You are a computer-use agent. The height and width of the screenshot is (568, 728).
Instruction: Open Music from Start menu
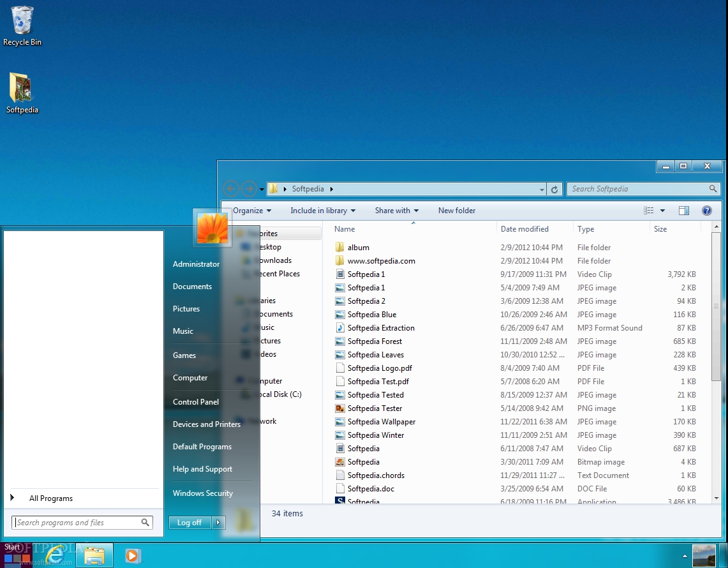pos(183,331)
